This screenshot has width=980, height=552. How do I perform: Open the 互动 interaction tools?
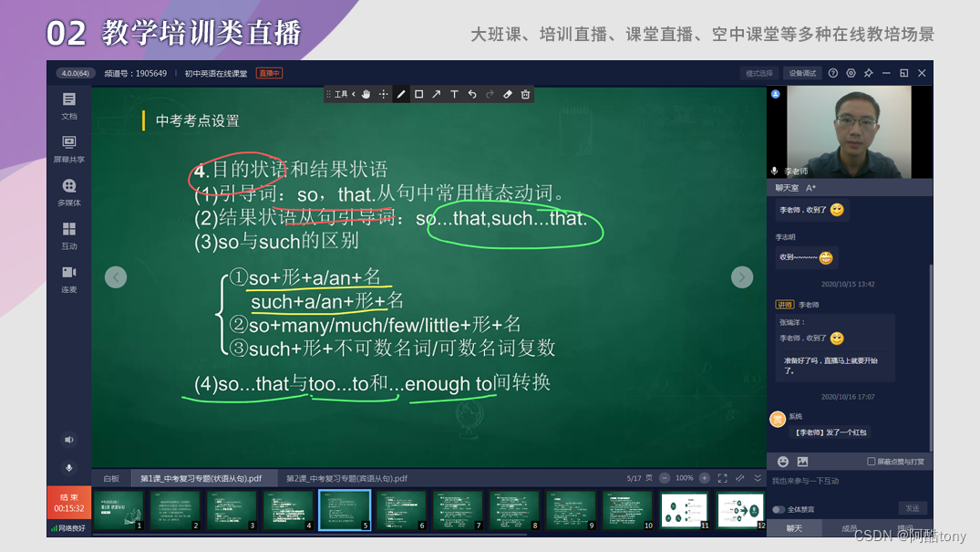pyautogui.click(x=68, y=235)
